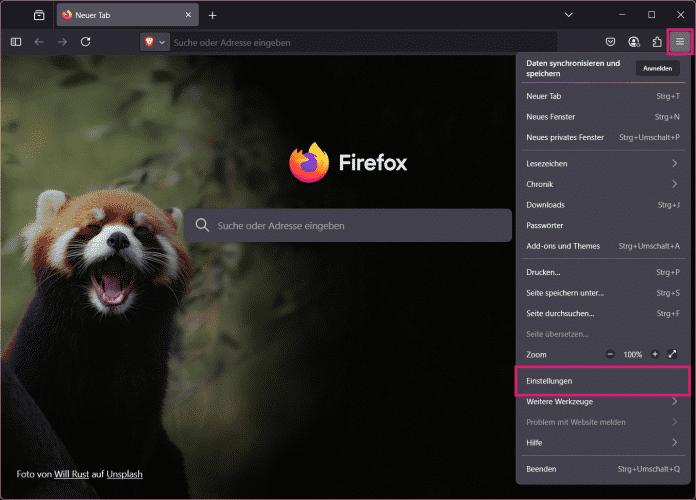
Task: Click the extensions puzzle icon
Action: 657,42
